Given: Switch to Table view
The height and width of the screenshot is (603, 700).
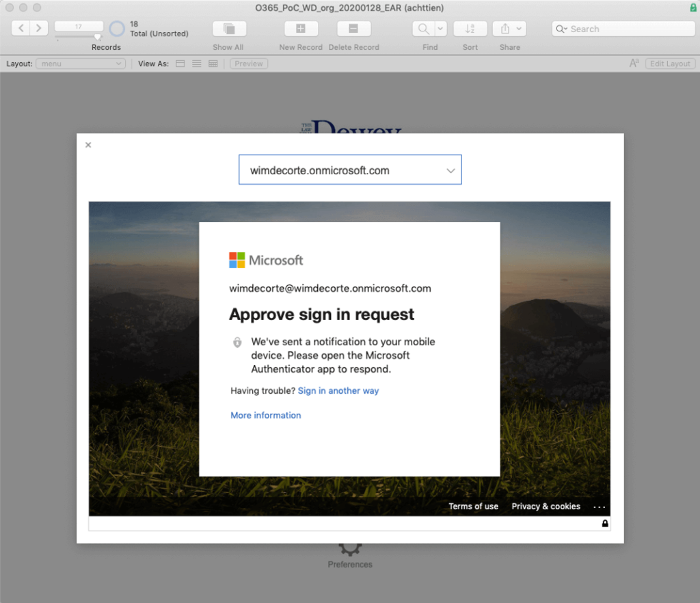Looking at the screenshot, I should 213,63.
